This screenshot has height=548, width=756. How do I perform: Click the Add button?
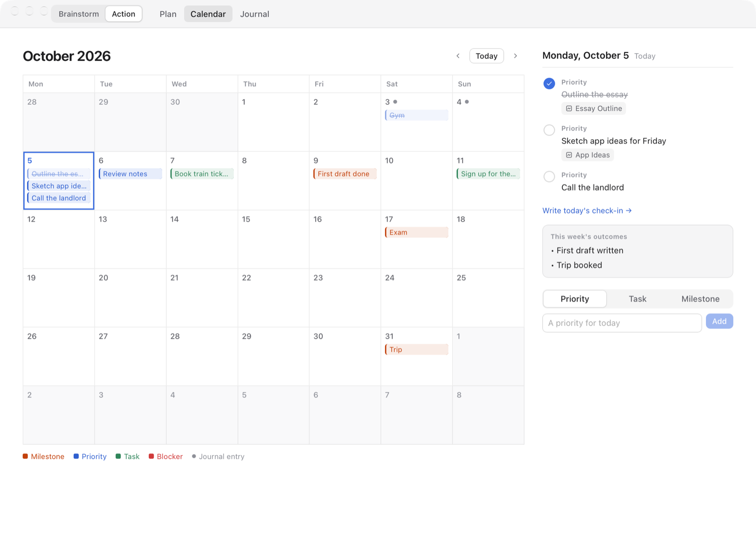coord(719,321)
